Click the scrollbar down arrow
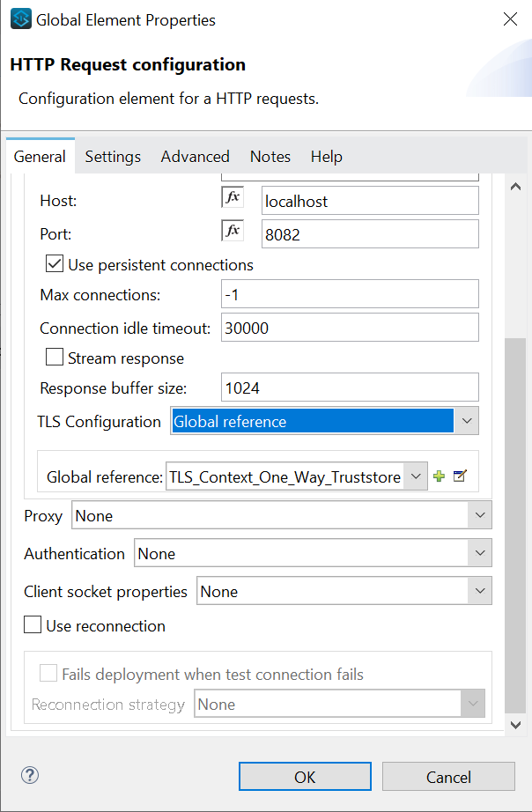The height and width of the screenshot is (812, 532). pyautogui.click(x=516, y=723)
